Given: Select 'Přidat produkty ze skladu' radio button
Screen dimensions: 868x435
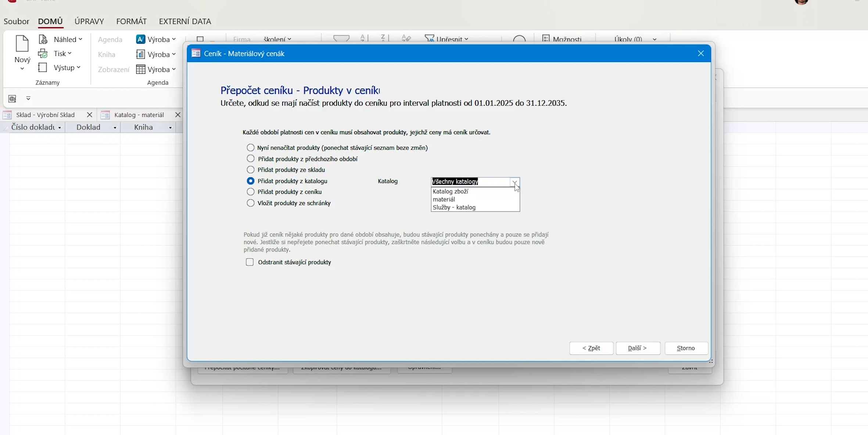Looking at the screenshot, I should [251, 170].
